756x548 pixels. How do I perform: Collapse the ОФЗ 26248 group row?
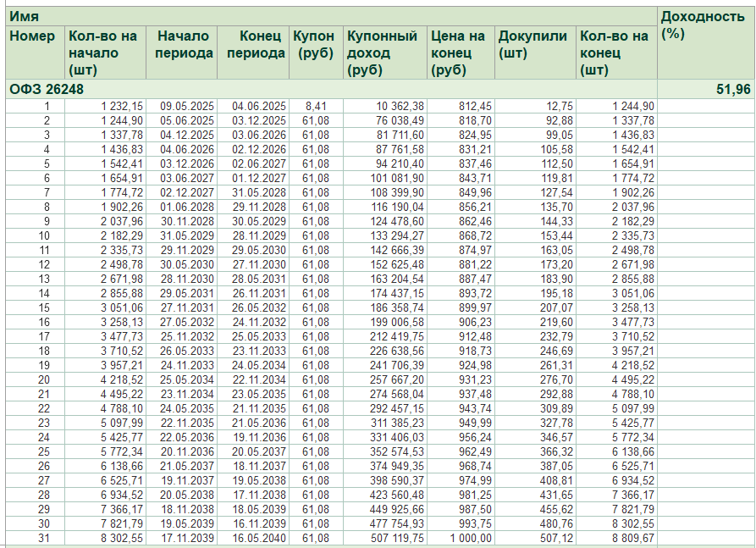click(47, 89)
